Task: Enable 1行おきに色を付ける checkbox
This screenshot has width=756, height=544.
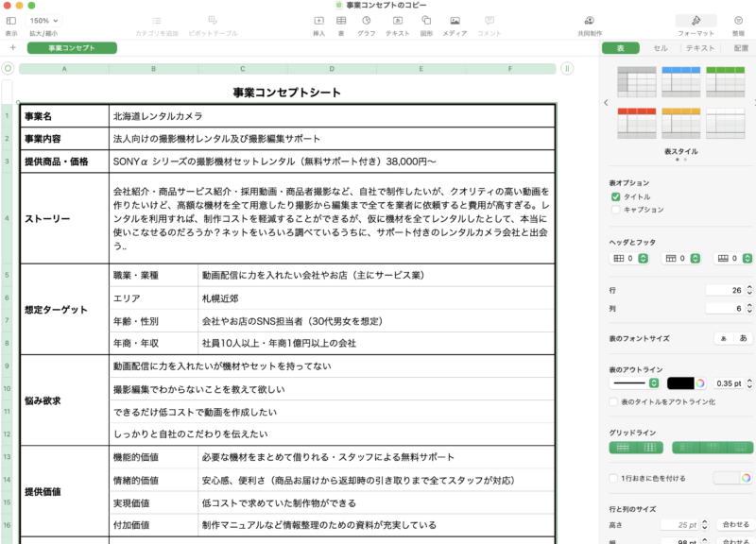Action: pyautogui.click(x=613, y=478)
